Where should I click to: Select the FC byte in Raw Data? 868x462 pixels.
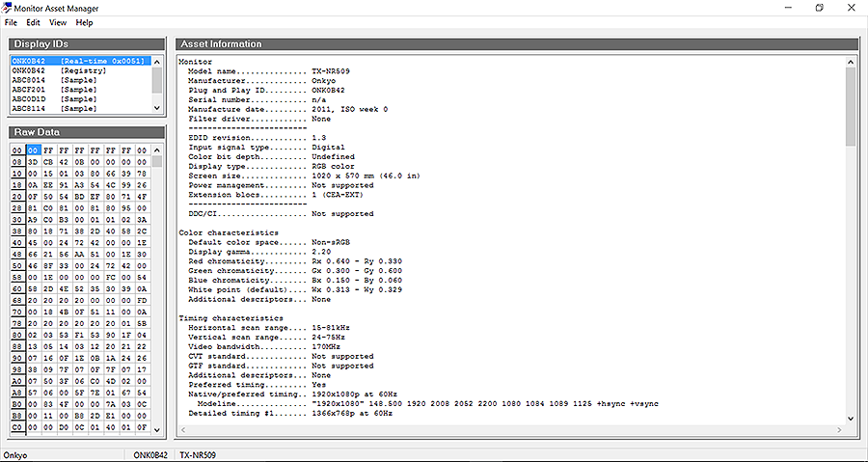[x=111, y=277]
